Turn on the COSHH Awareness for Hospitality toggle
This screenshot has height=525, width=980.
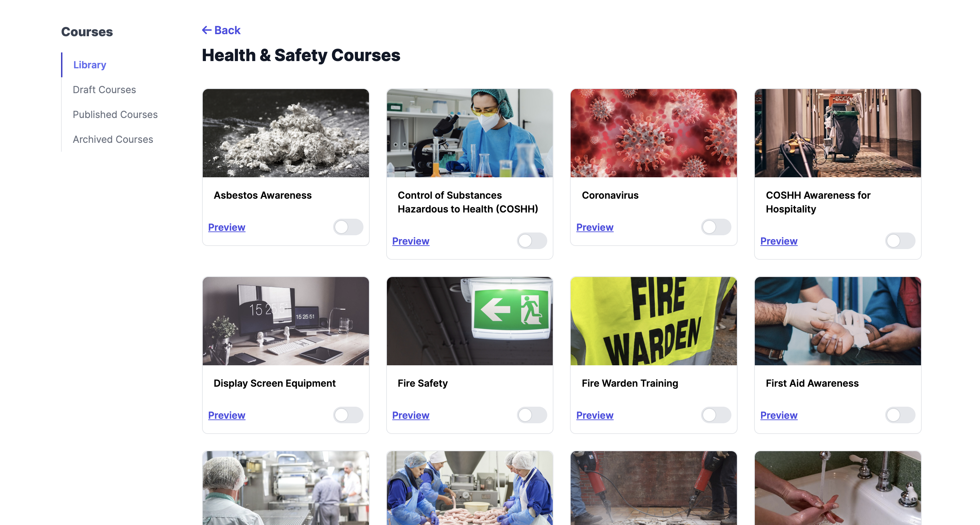900,241
